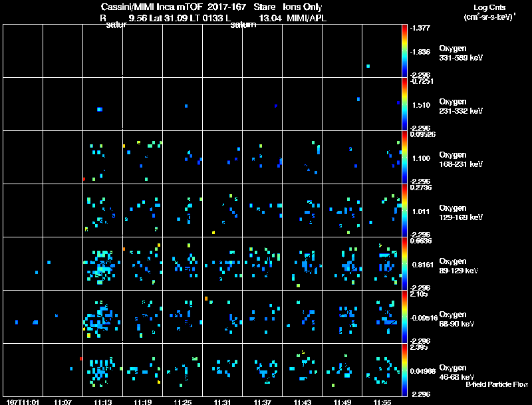Click the Oxygen 46-68 keV color bar

pyautogui.click(x=404, y=370)
